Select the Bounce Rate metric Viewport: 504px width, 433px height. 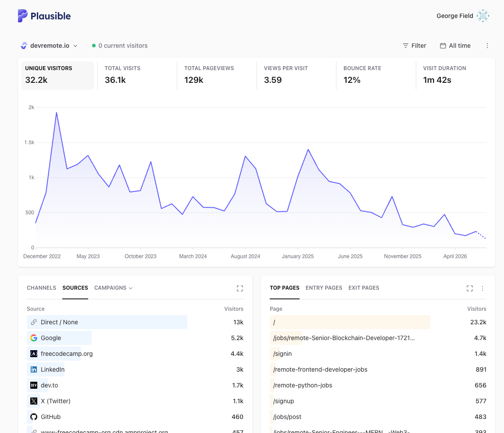click(x=376, y=75)
